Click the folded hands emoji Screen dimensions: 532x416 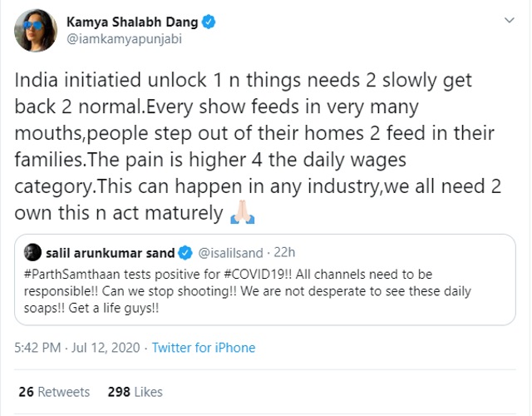pyautogui.click(x=242, y=212)
